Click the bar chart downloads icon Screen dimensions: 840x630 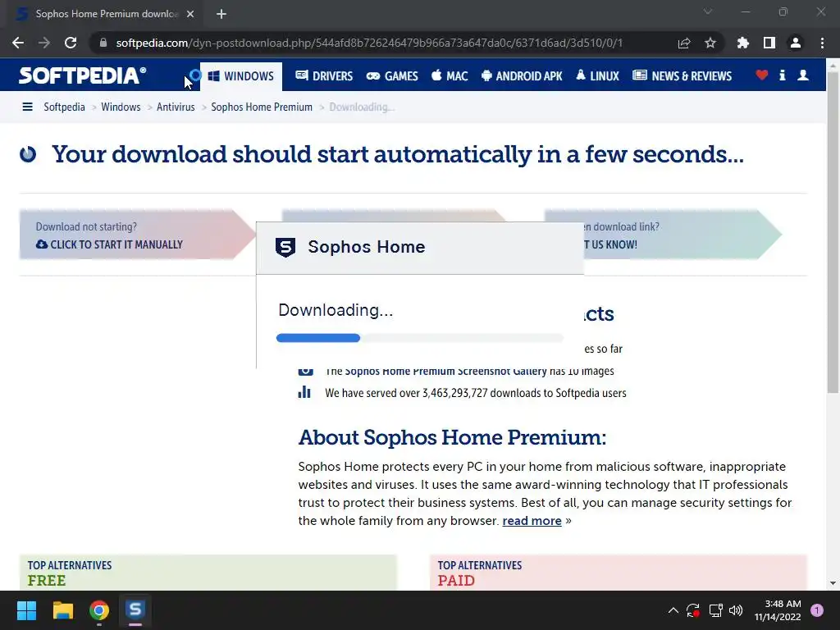[304, 392]
